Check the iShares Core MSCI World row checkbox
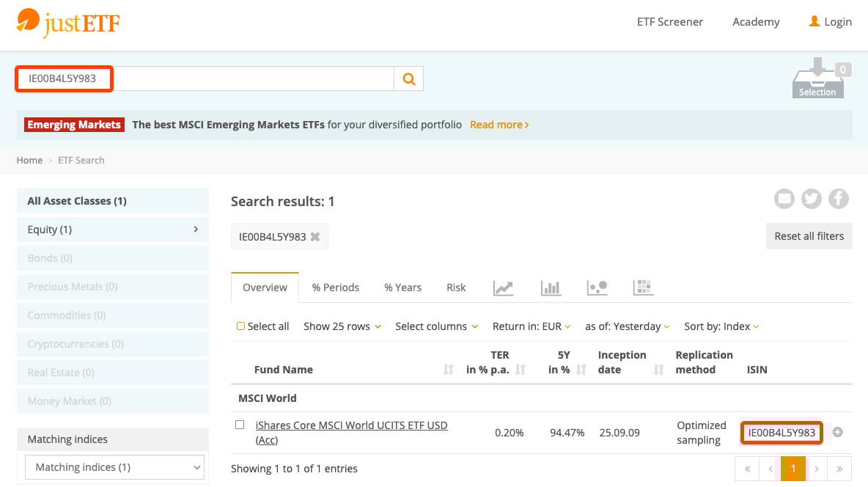The height and width of the screenshot is (487, 868). [240, 425]
